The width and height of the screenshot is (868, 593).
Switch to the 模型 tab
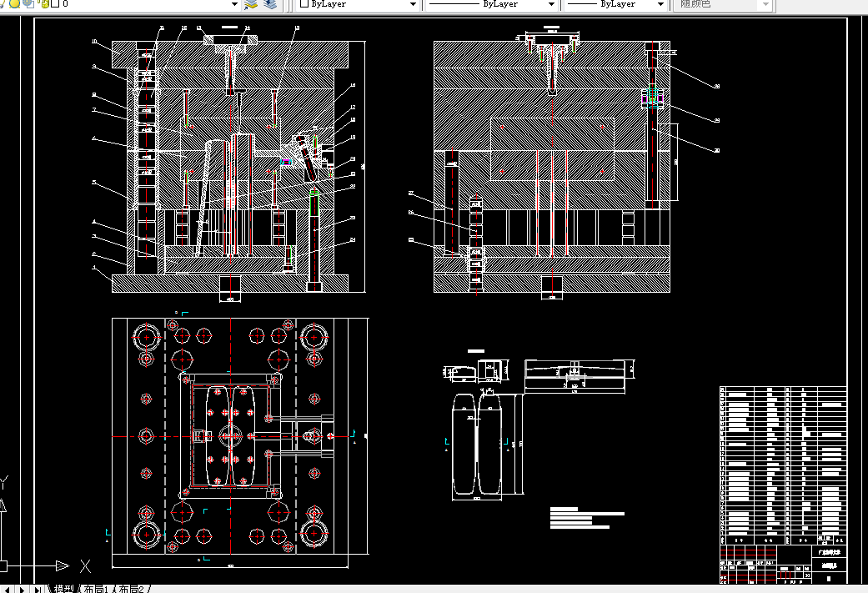point(63,589)
